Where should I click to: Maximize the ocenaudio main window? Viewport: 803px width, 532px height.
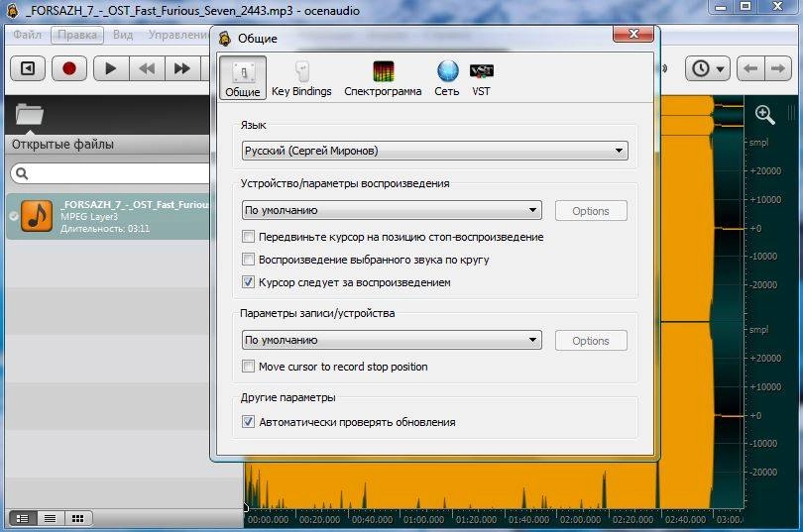pyautogui.click(x=746, y=7)
